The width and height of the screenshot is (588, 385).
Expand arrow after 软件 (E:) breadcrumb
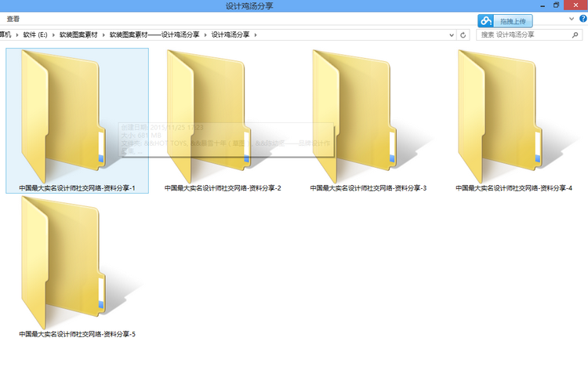click(53, 35)
